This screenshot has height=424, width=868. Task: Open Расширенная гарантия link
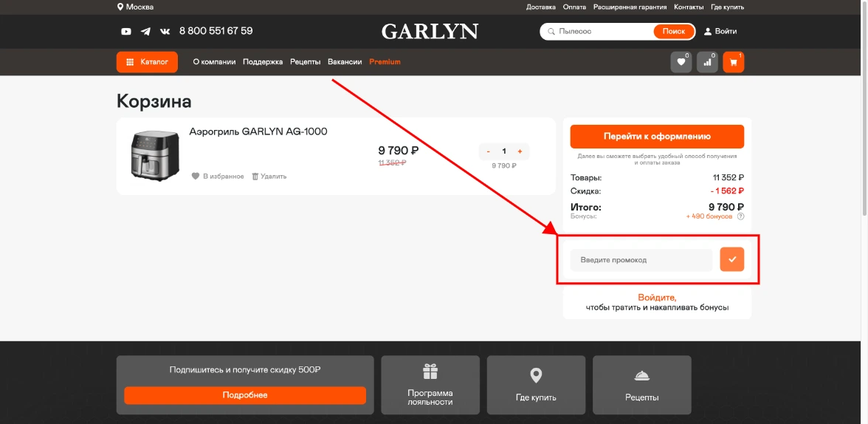click(x=630, y=7)
